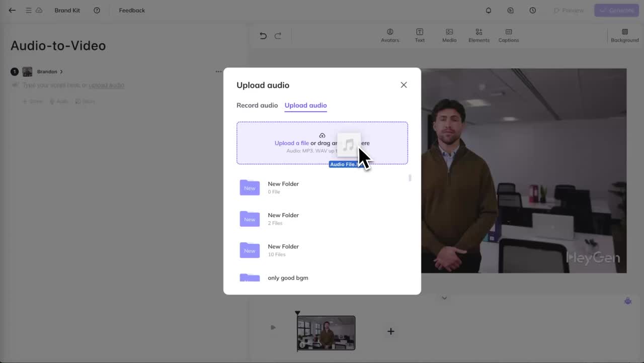Open the Captions tool
This screenshot has width=644, height=363.
tap(509, 35)
